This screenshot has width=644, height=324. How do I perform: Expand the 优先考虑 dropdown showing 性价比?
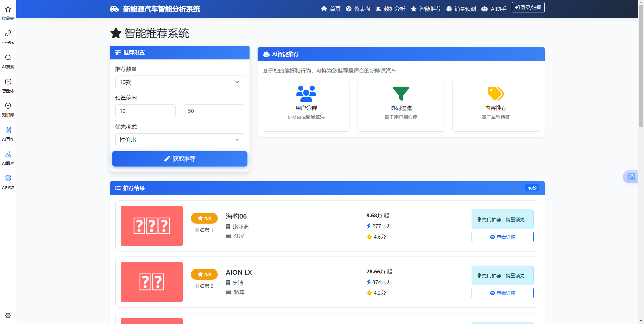[x=180, y=140]
